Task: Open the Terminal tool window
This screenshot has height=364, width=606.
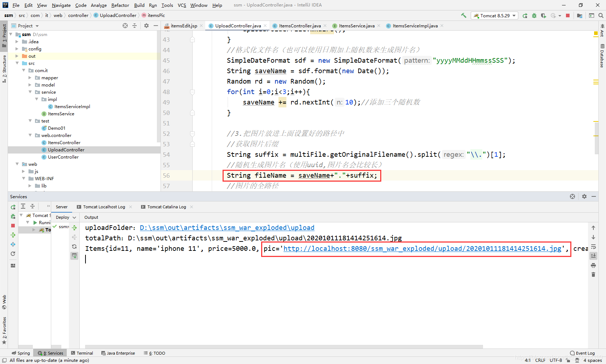Action: (x=82, y=353)
